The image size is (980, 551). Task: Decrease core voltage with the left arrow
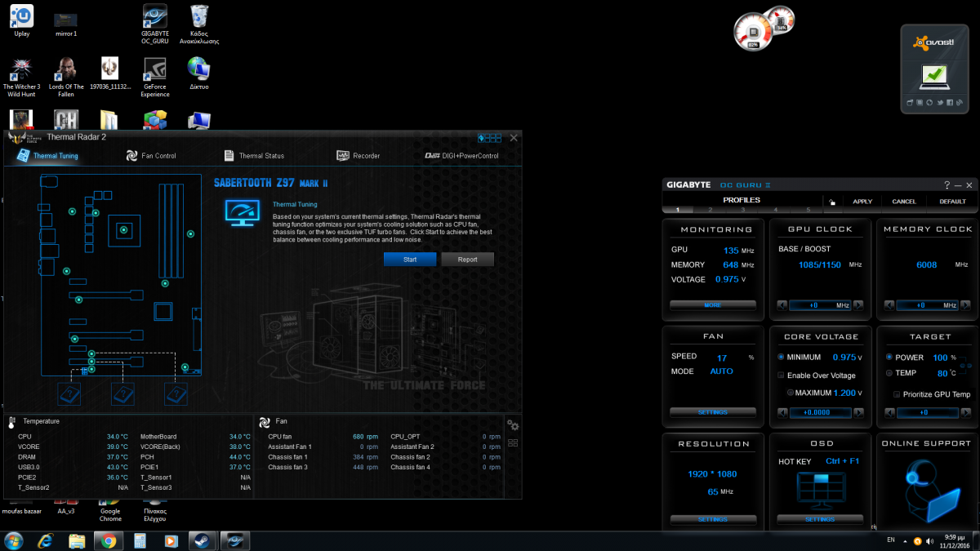tap(782, 413)
